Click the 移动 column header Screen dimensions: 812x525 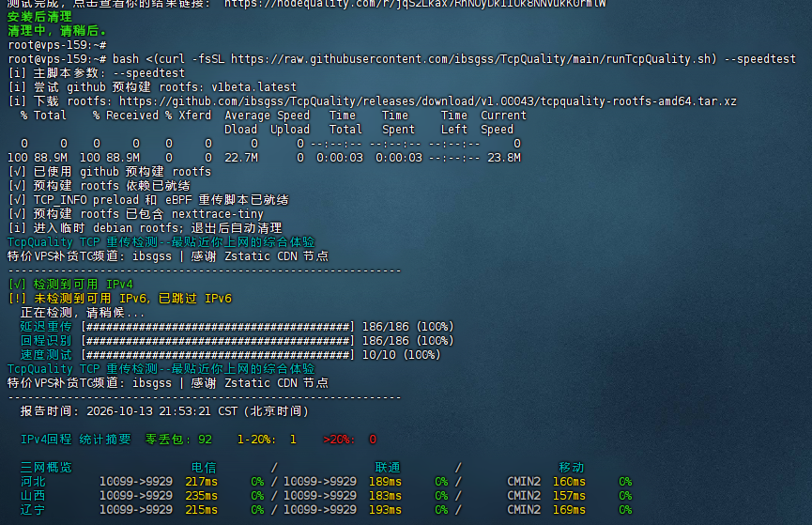coord(572,468)
